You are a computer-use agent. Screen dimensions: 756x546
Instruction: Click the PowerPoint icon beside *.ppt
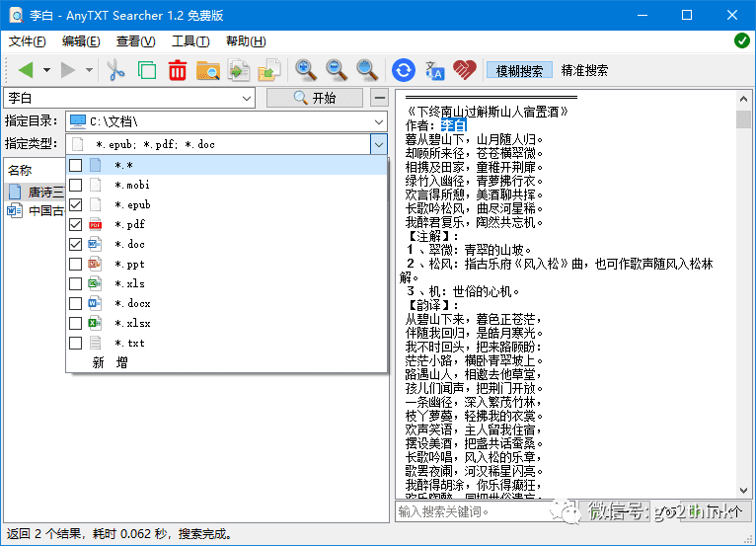[x=95, y=265]
